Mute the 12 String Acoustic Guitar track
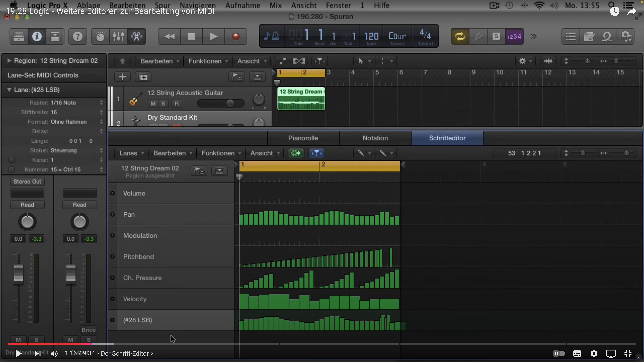 coord(153,103)
